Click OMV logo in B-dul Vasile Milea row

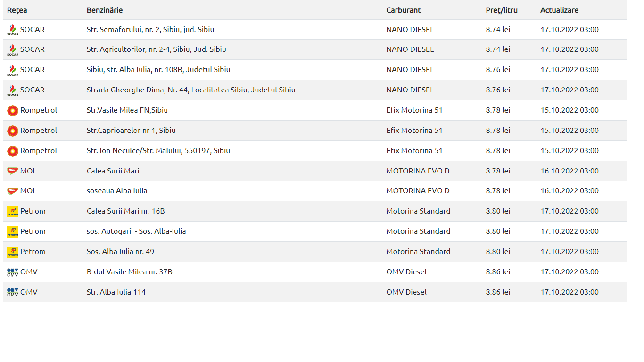pyautogui.click(x=13, y=272)
